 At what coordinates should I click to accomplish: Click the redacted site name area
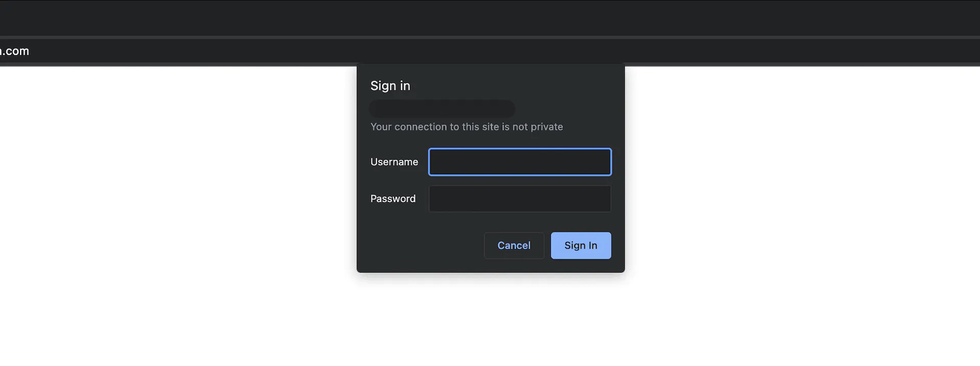(442, 108)
